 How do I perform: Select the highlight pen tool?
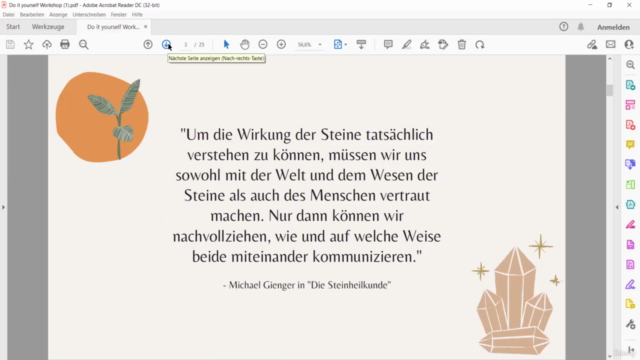(x=407, y=44)
